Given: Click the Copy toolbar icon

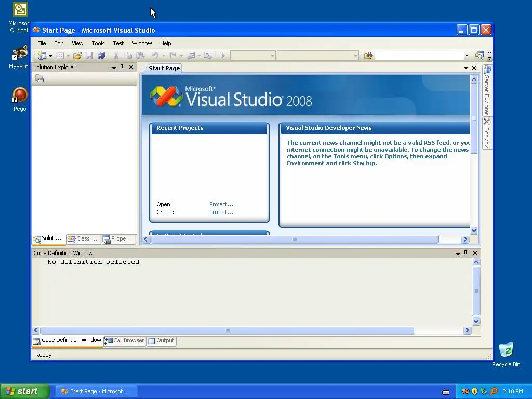Looking at the screenshot, I should 128,56.
